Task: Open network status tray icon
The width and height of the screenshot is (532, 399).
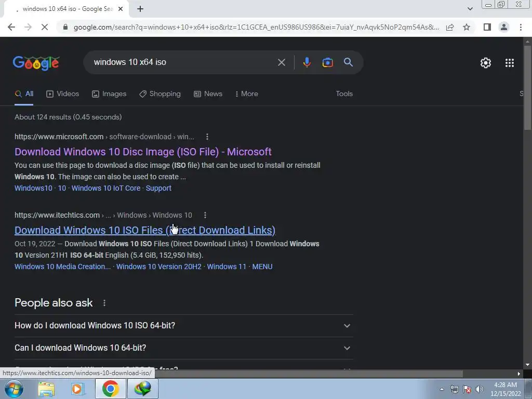Action: click(x=454, y=389)
